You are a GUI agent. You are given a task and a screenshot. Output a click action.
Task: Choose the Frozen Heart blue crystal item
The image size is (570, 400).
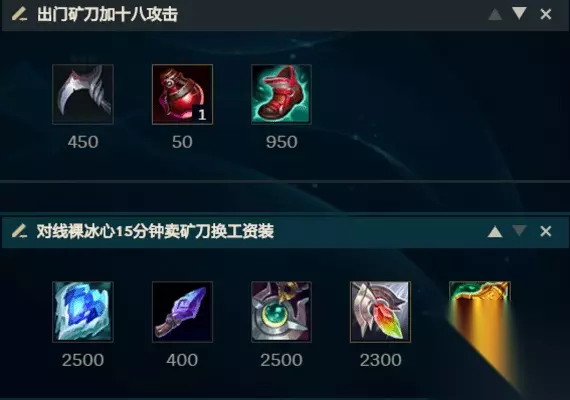(x=83, y=312)
